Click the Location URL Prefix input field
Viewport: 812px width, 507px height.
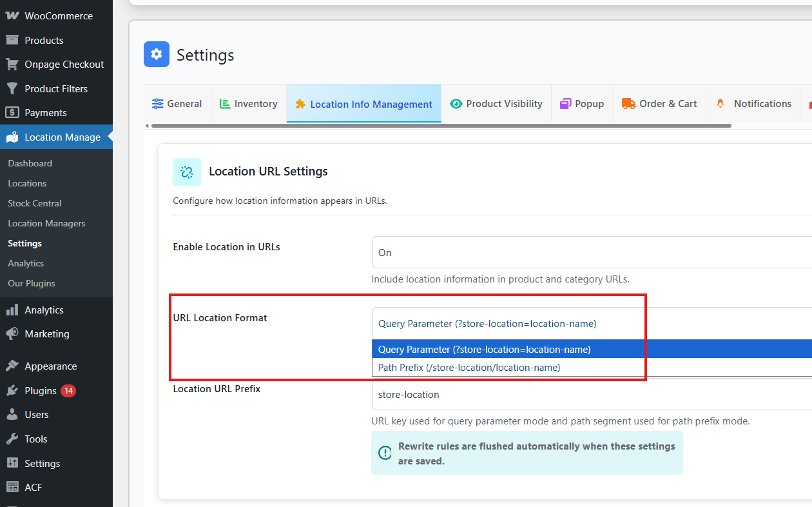(x=592, y=394)
